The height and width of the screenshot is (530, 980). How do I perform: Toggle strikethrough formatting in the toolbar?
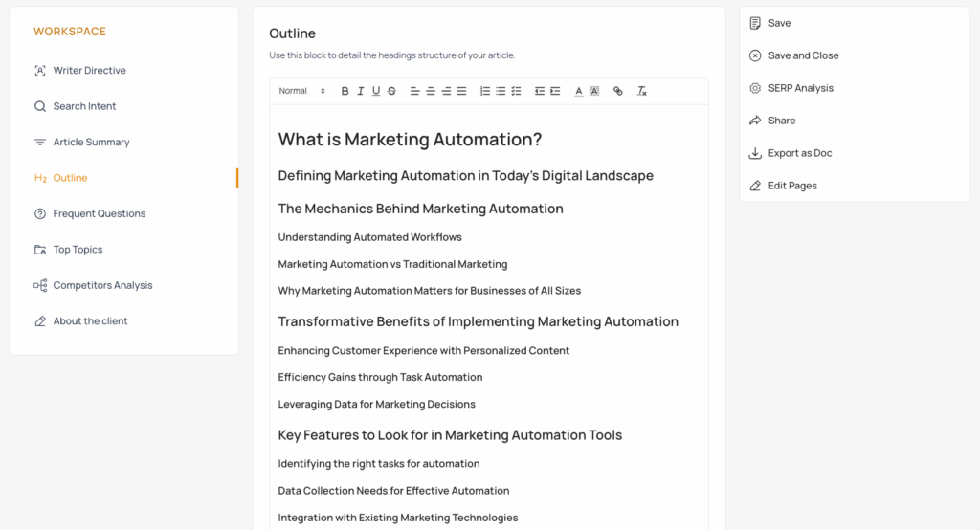391,91
